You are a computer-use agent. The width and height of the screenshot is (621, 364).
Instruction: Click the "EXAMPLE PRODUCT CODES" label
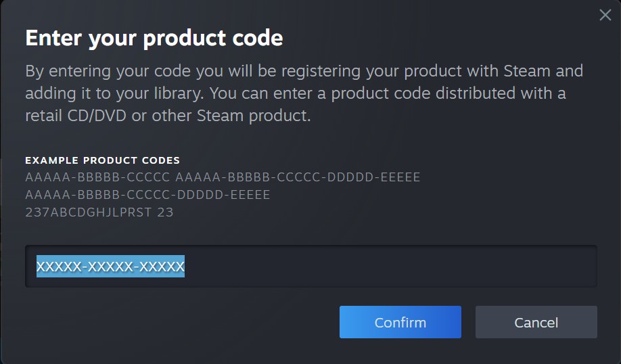[x=102, y=160]
